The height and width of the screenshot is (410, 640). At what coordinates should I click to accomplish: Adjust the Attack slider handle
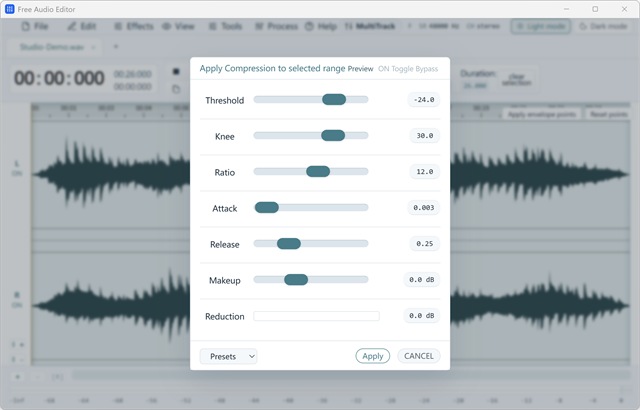(267, 207)
